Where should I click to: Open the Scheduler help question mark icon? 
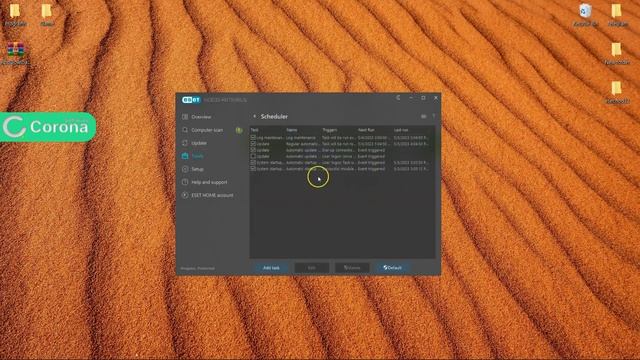433,116
